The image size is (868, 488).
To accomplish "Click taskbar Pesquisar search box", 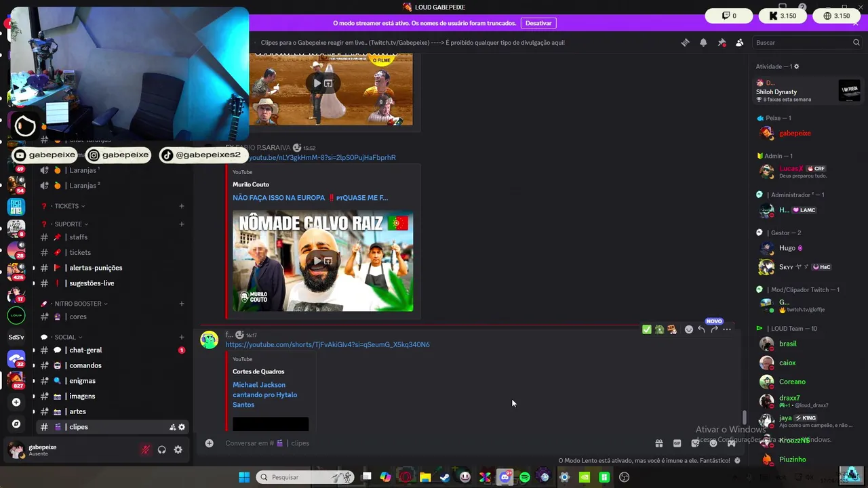I will [x=307, y=477].
